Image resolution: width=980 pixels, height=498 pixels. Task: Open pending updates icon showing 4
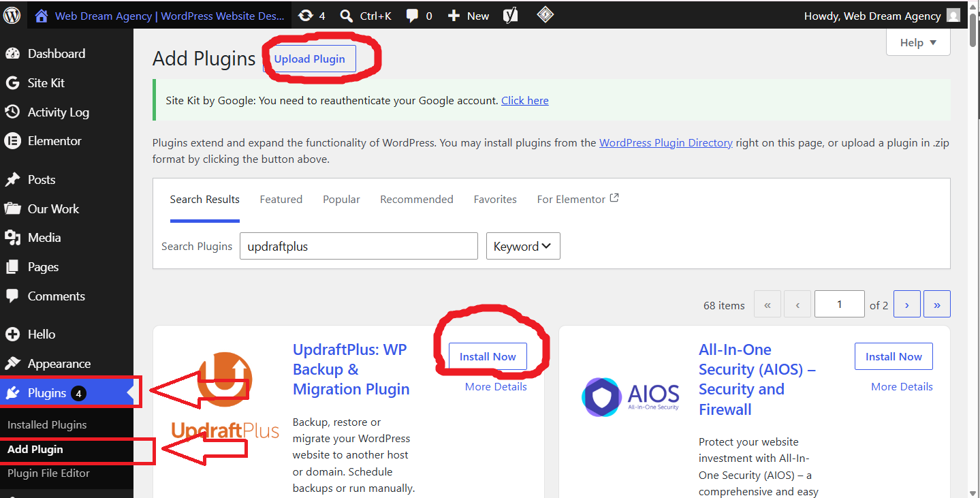point(306,16)
